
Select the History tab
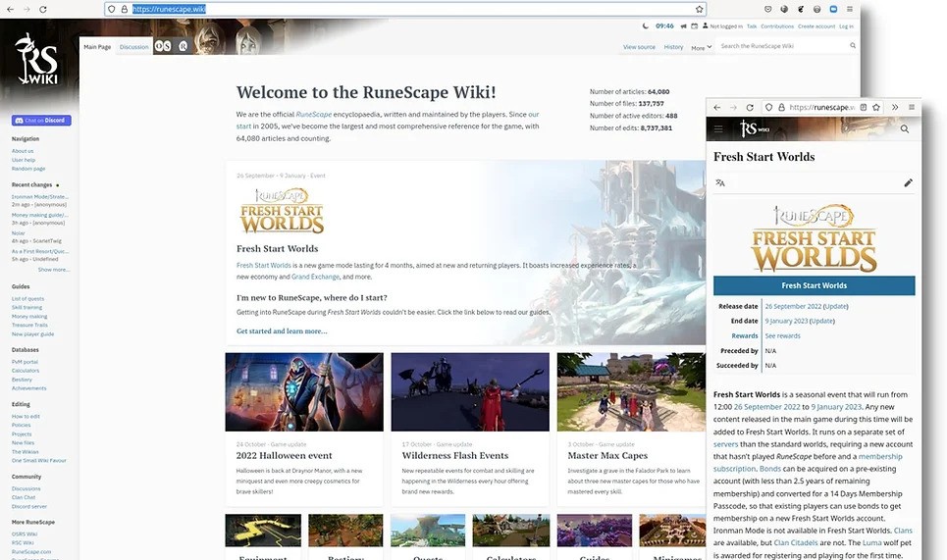673,47
